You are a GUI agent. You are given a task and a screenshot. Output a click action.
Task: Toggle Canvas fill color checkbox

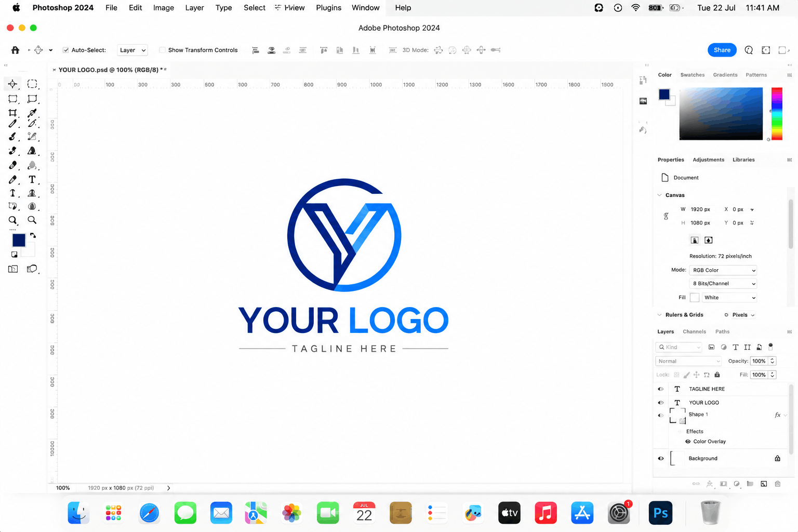(x=695, y=298)
